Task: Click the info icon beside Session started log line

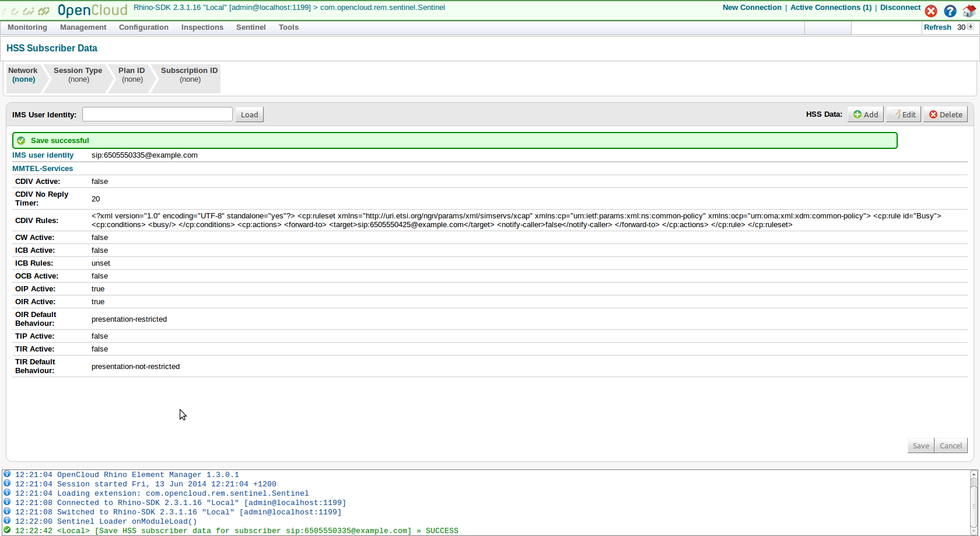Action: click(7, 483)
